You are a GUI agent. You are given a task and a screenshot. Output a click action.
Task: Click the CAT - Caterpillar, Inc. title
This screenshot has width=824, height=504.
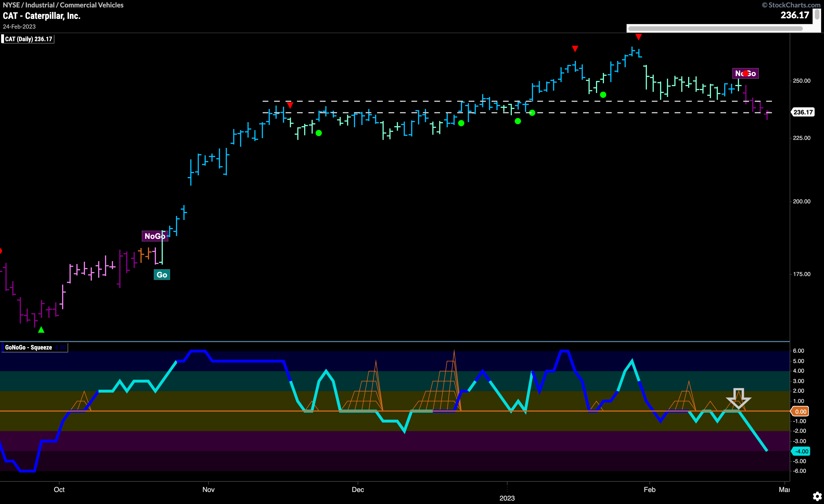[42, 16]
